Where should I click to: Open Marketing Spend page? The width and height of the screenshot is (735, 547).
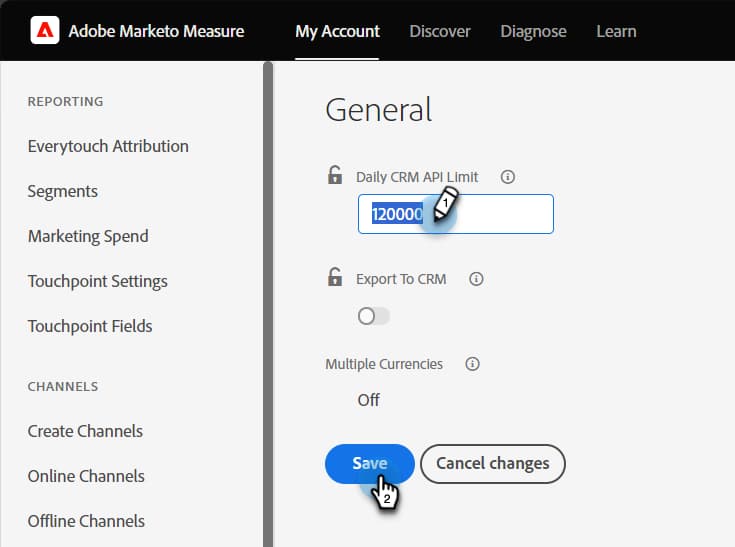point(88,236)
